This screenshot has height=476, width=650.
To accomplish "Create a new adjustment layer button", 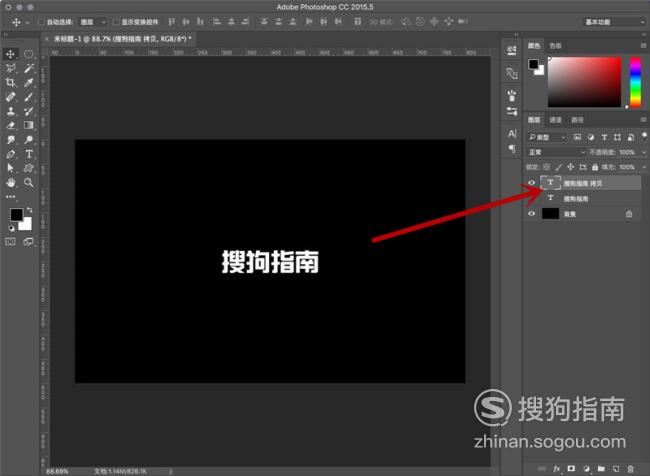I will [x=586, y=469].
